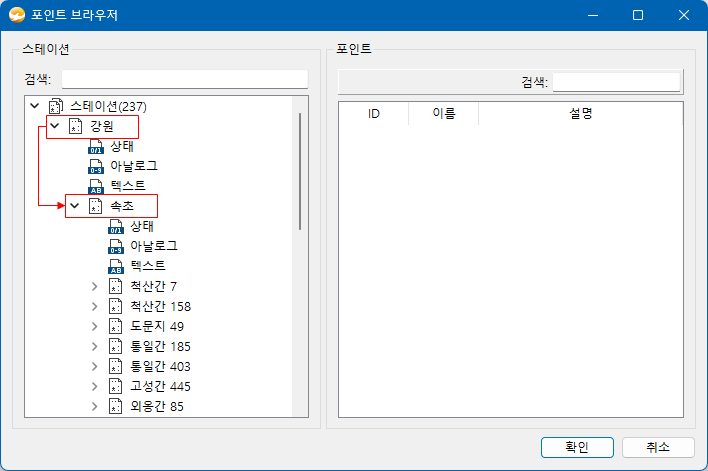Collapse the 강원 tree node

[55, 126]
